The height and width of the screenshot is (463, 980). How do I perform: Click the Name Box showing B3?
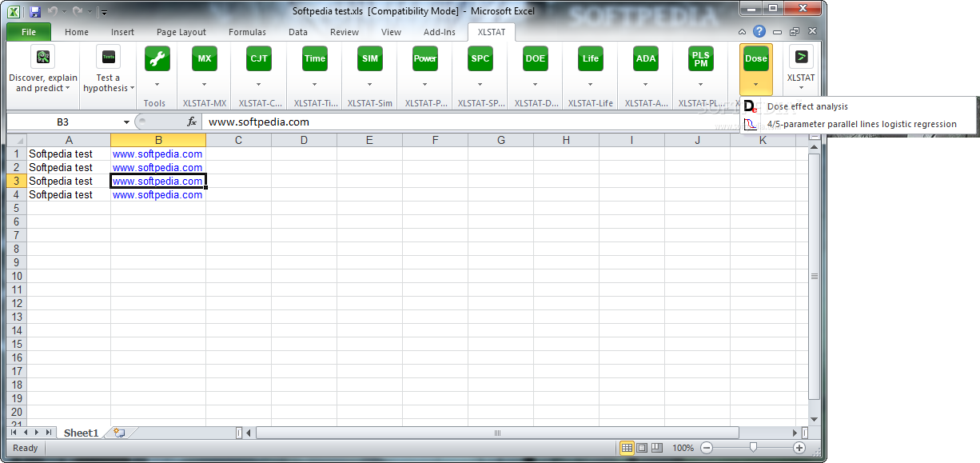click(x=63, y=122)
